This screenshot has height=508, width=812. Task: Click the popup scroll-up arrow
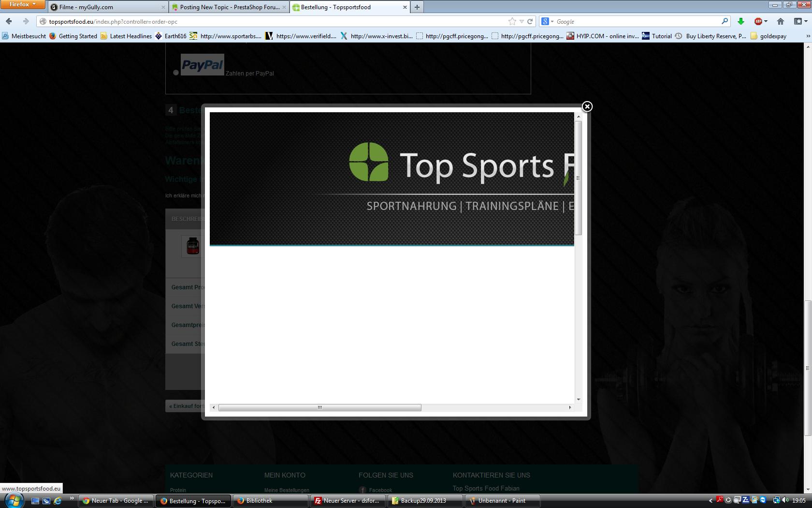578,117
